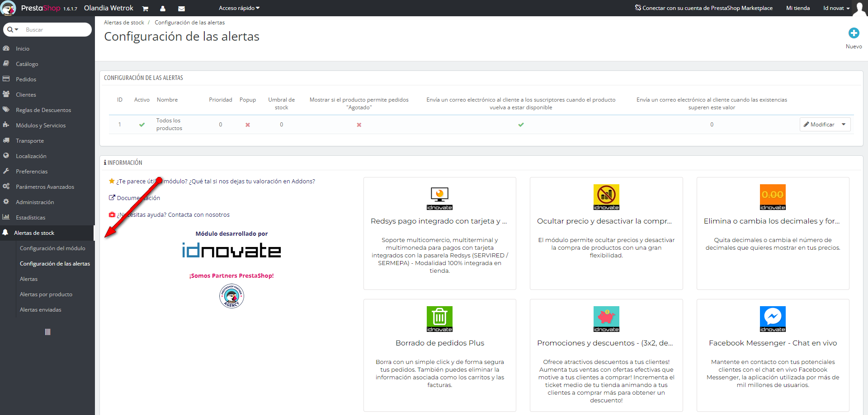
Task: Click the envelope messages icon in header
Action: 181,9
